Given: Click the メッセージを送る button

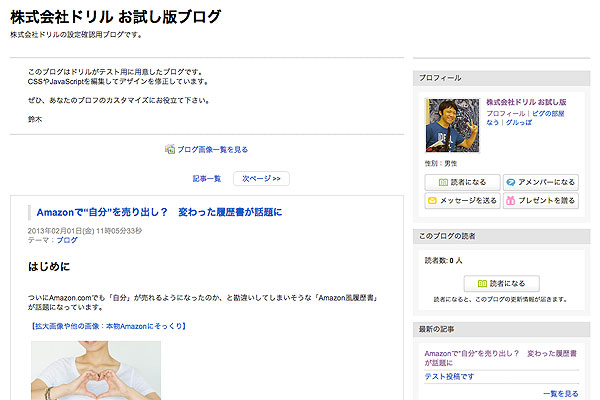Looking at the screenshot, I should [x=462, y=201].
